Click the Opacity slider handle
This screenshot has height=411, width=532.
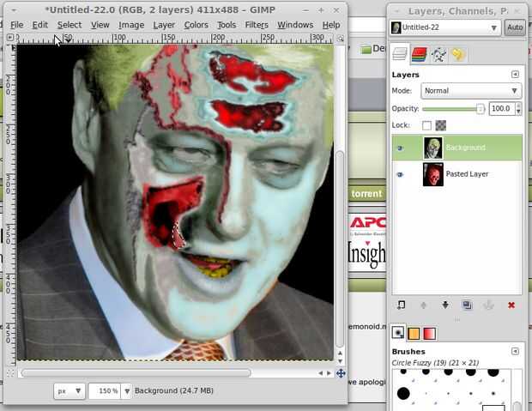[x=480, y=109]
